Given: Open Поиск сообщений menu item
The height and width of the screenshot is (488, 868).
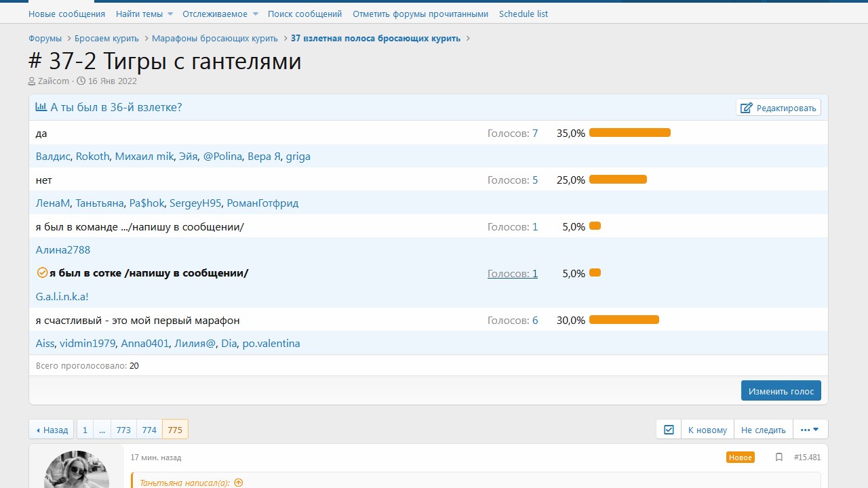Looking at the screenshot, I should pyautogui.click(x=304, y=14).
